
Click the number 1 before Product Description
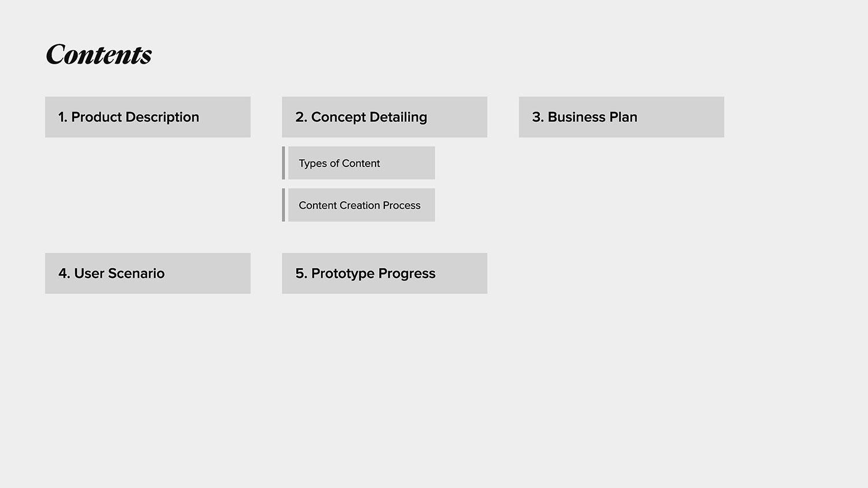61,117
